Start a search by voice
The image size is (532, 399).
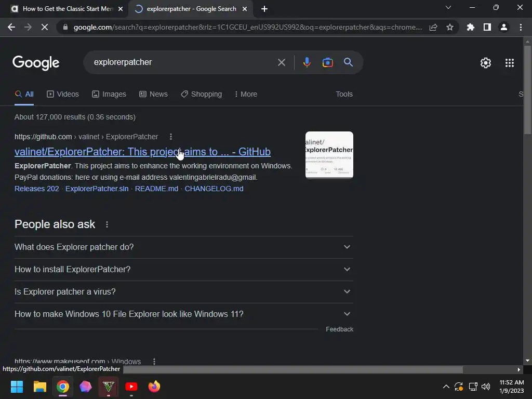click(307, 62)
